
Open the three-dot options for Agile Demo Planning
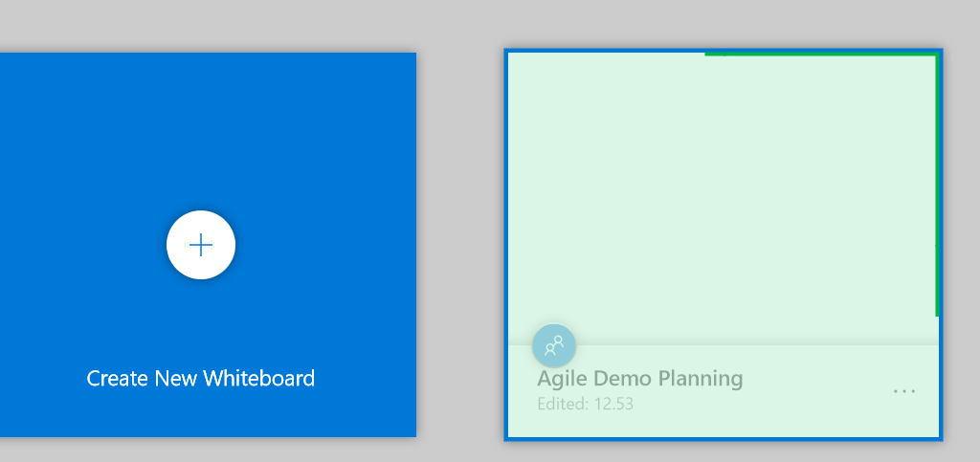(903, 391)
